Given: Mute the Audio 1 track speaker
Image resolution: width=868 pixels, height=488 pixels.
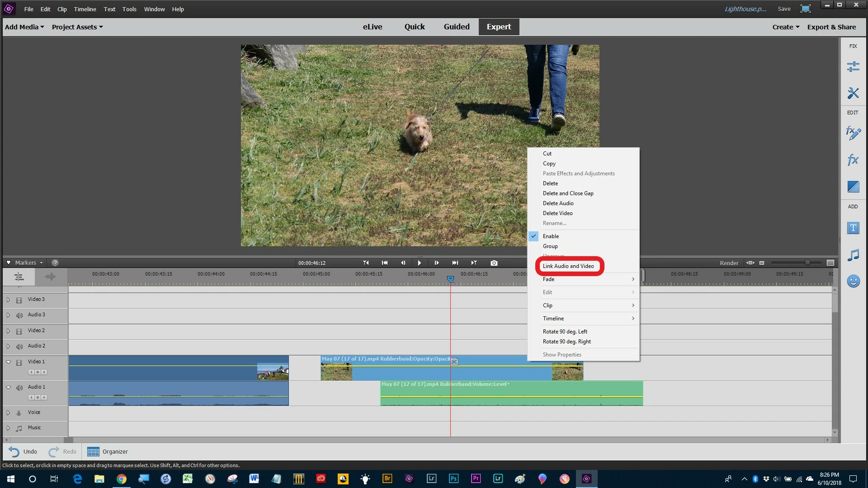Looking at the screenshot, I should [x=19, y=388].
